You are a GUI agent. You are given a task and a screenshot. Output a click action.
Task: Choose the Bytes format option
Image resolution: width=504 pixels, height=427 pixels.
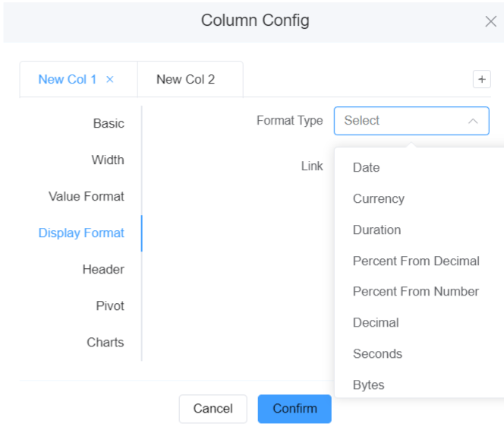coord(368,384)
